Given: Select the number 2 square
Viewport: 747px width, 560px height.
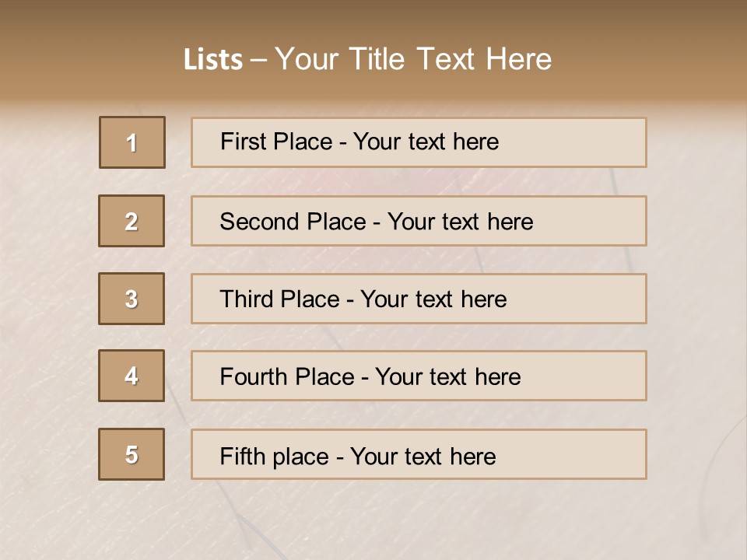Looking at the screenshot, I should (132, 221).
